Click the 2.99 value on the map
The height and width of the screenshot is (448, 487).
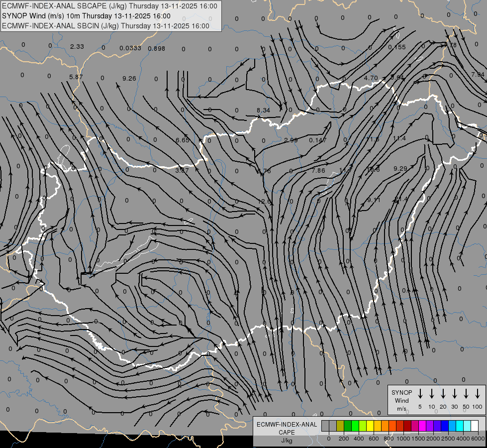tap(291, 140)
